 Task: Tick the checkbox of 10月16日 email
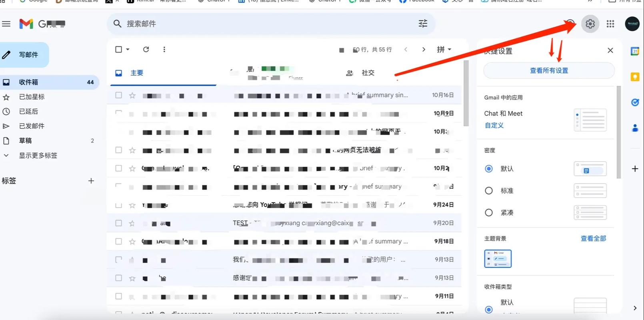tap(118, 95)
